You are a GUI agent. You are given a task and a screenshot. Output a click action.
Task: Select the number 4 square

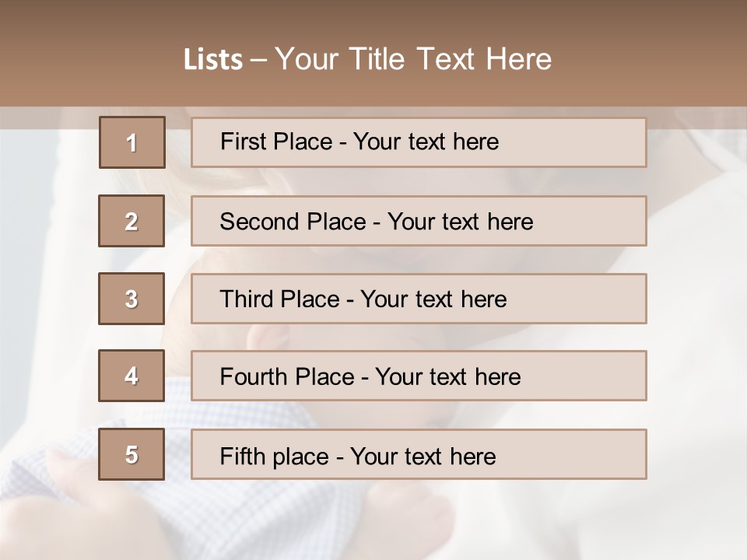(132, 376)
